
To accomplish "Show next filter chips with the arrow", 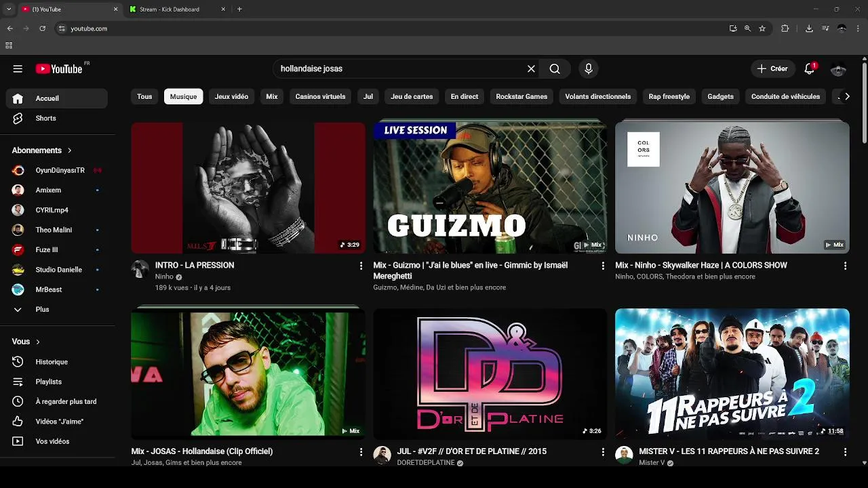I will pyautogui.click(x=846, y=96).
